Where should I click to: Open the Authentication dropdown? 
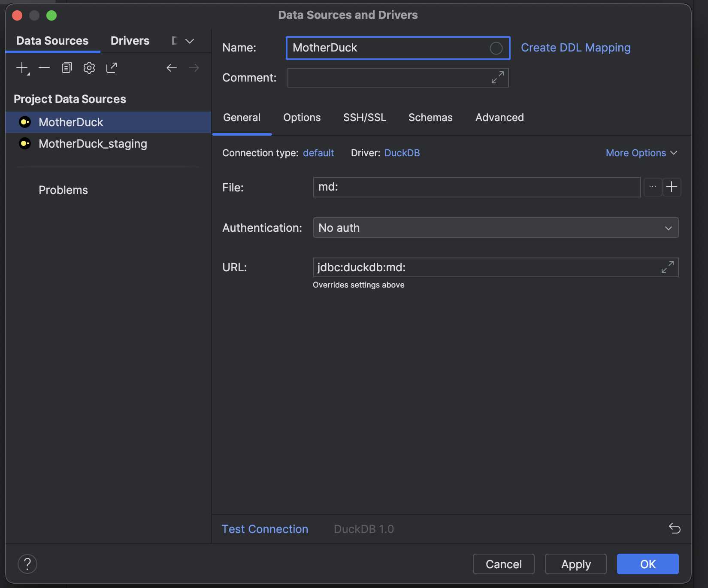[x=496, y=227]
